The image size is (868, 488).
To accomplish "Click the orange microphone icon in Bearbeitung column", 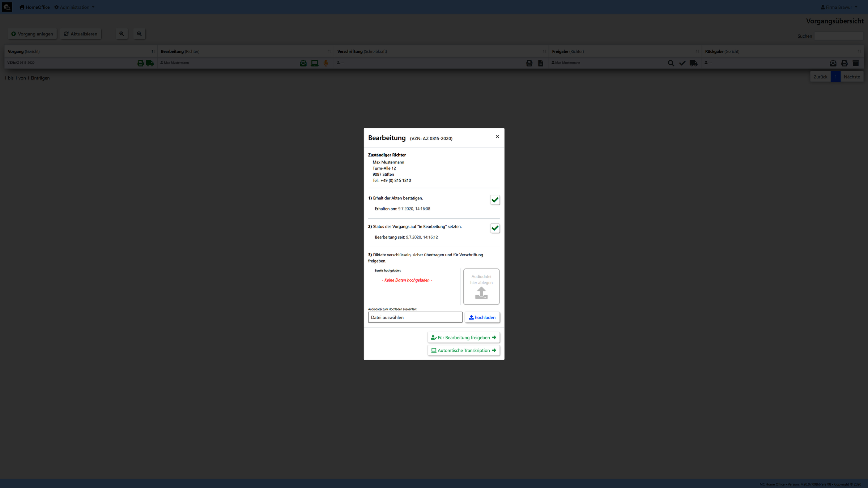I will click(x=326, y=63).
